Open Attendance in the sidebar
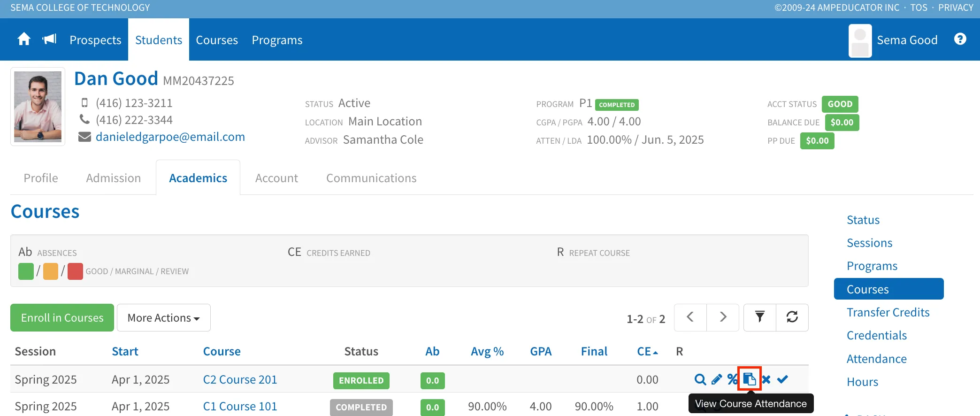Viewport: 980px width, 416px height. (x=877, y=359)
